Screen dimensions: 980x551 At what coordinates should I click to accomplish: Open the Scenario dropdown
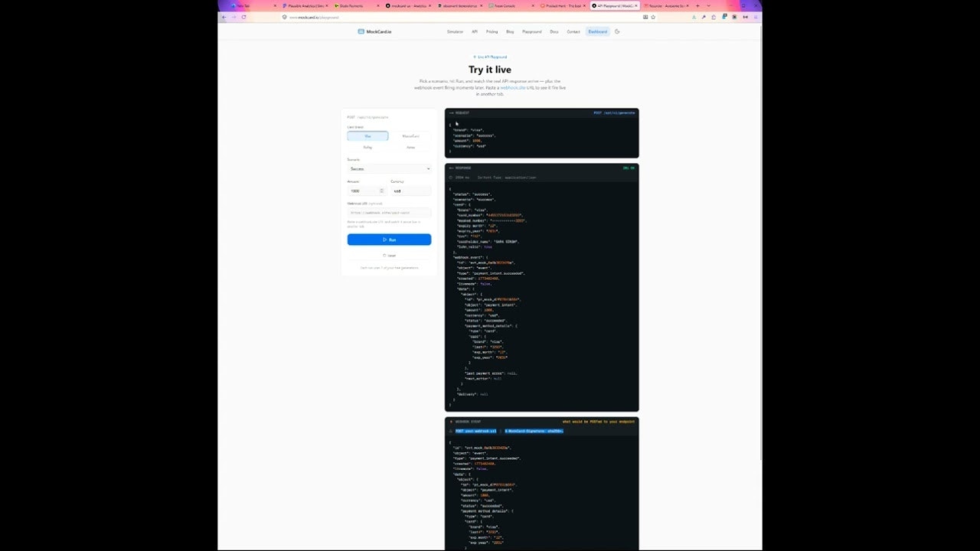click(390, 169)
